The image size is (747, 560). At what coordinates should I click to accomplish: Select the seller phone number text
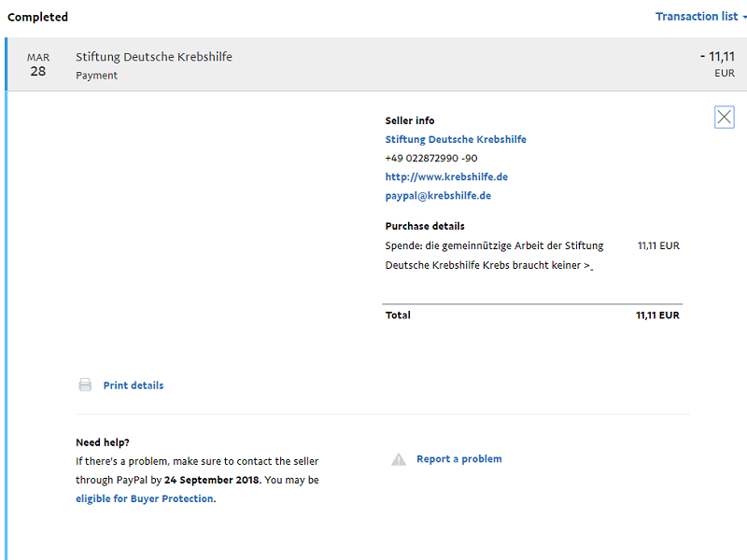[x=431, y=158]
